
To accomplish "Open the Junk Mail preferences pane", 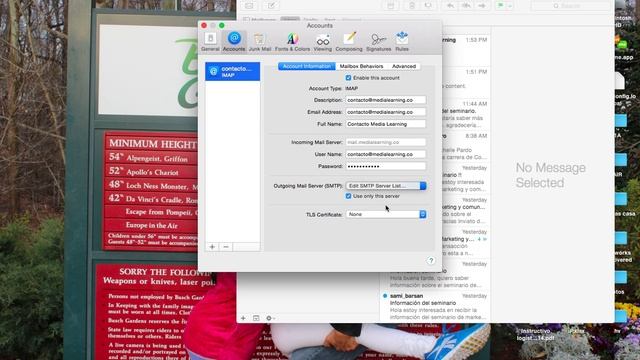I will (260, 42).
